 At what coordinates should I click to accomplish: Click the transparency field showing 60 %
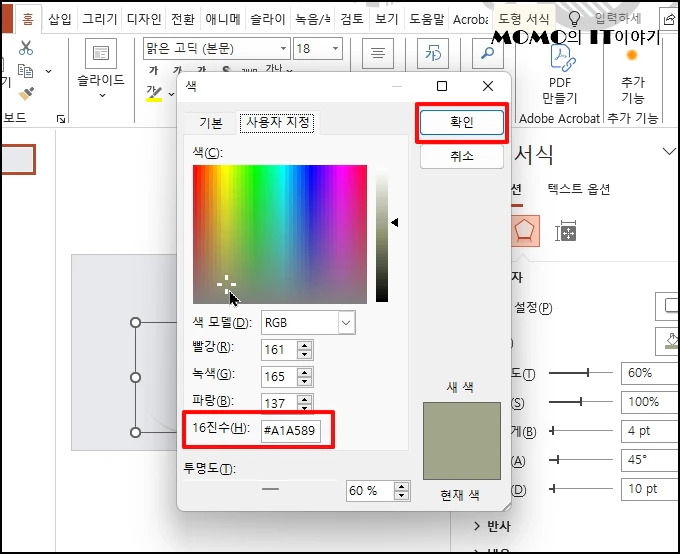click(370, 491)
